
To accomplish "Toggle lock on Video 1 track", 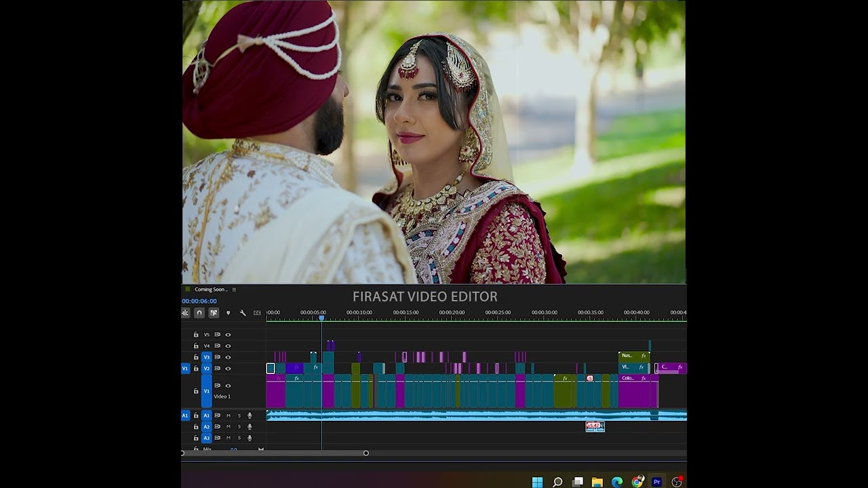I will tap(196, 391).
